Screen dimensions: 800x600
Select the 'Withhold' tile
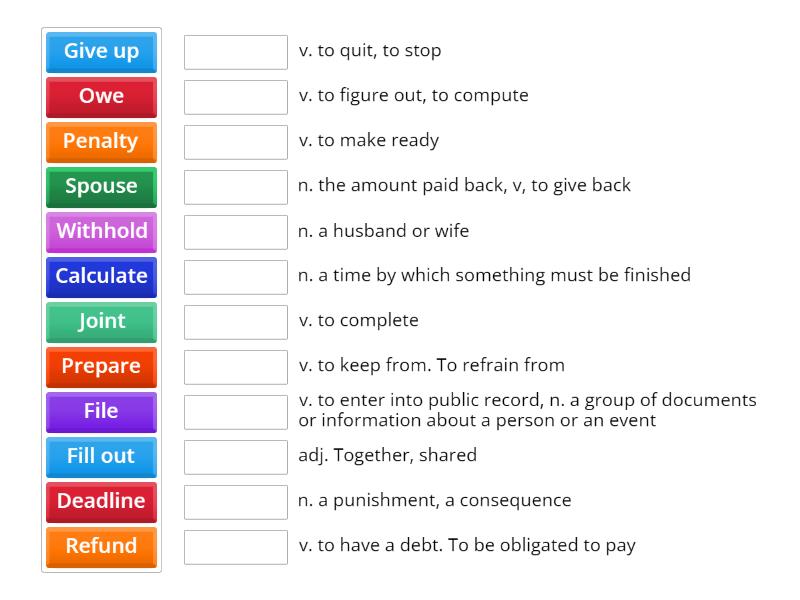[100, 232]
